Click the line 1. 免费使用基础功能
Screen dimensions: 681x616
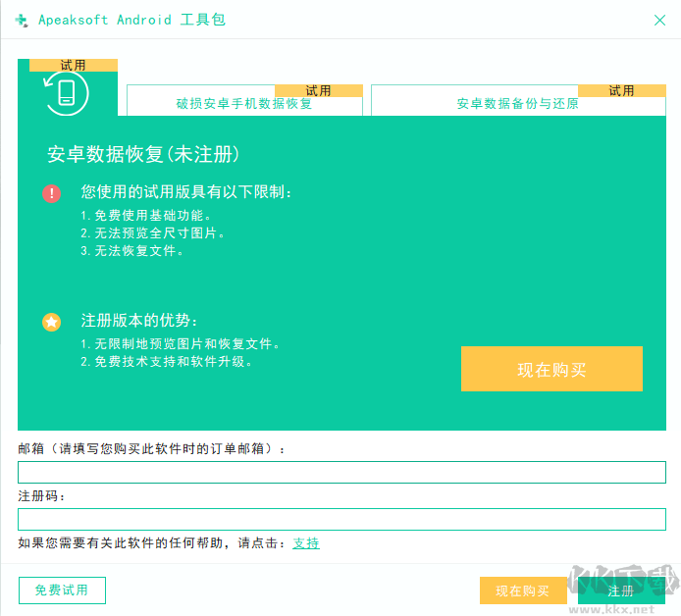tap(146, 216)
